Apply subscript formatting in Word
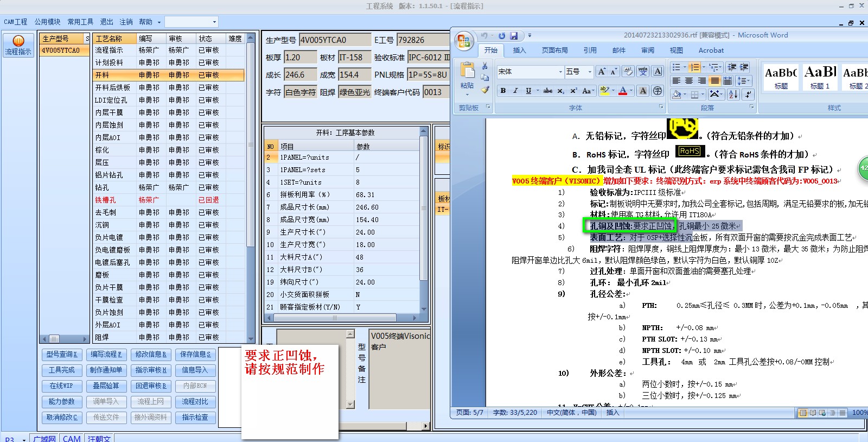 [561, 91]
